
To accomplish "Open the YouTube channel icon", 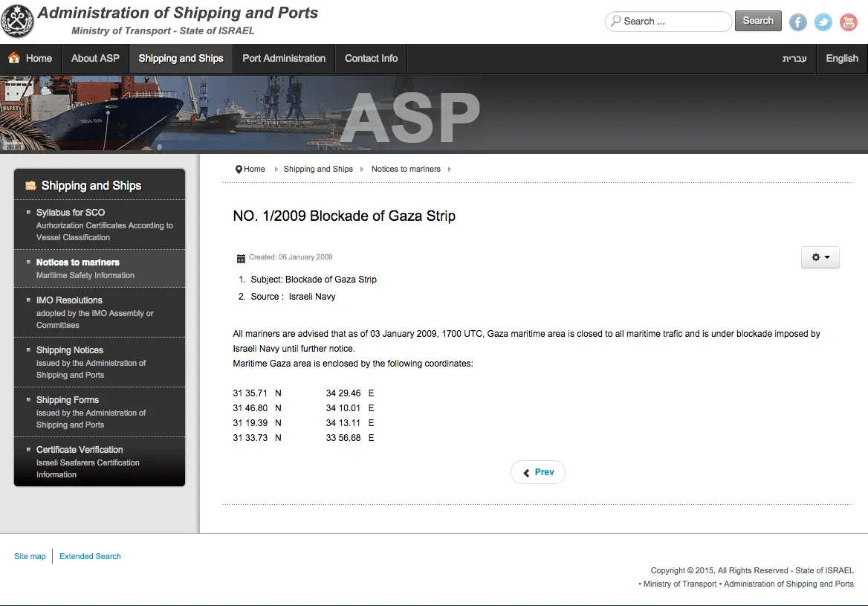I will point(848,22).
